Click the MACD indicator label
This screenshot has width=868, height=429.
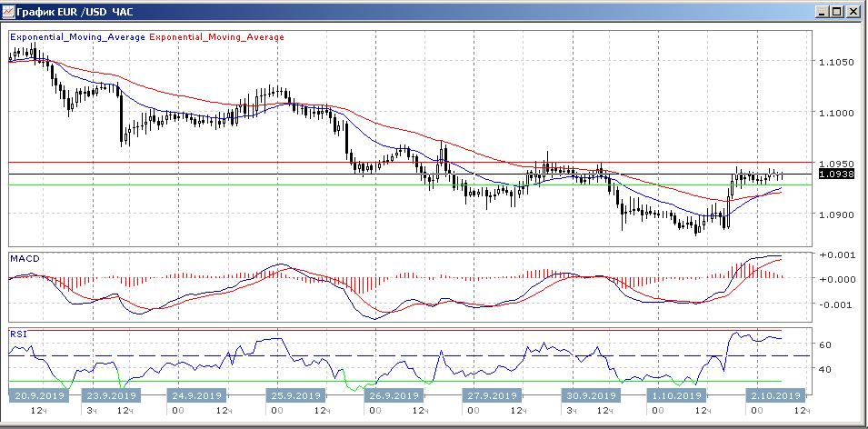pyautogui.click(x=24, y=259)
